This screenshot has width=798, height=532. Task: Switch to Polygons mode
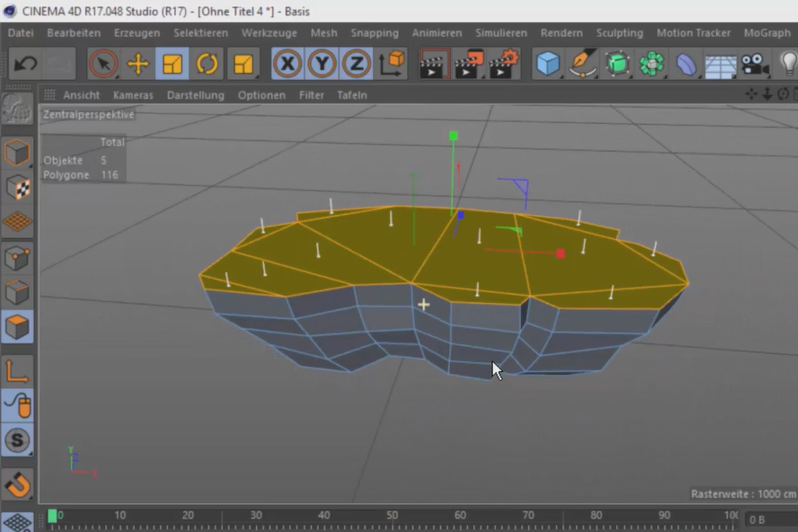pyautogui.click(x=18, y=327)
